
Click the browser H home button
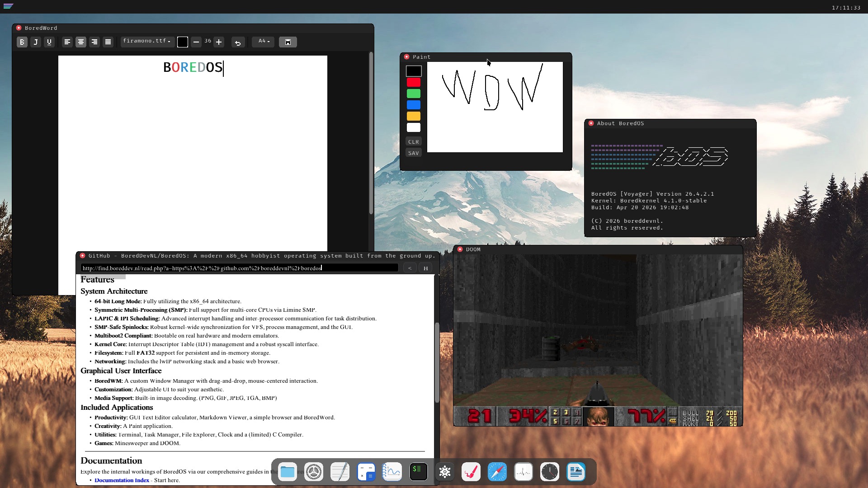(x=425, y=268)
